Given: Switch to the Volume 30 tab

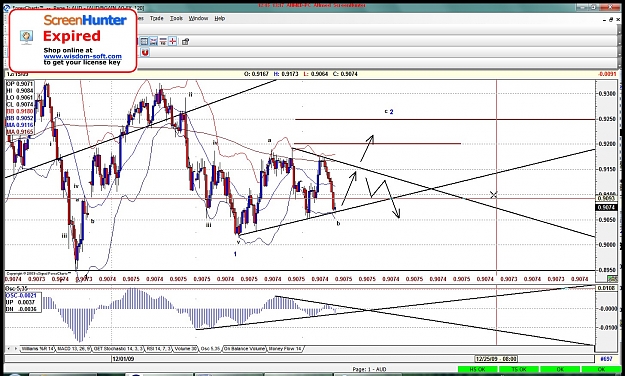Looking at the screenshot, I should point(186,348).
